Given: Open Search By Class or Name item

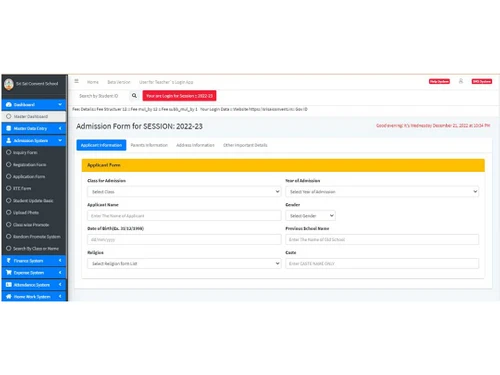Looking at the screenshot, I should tap(34, 248).
